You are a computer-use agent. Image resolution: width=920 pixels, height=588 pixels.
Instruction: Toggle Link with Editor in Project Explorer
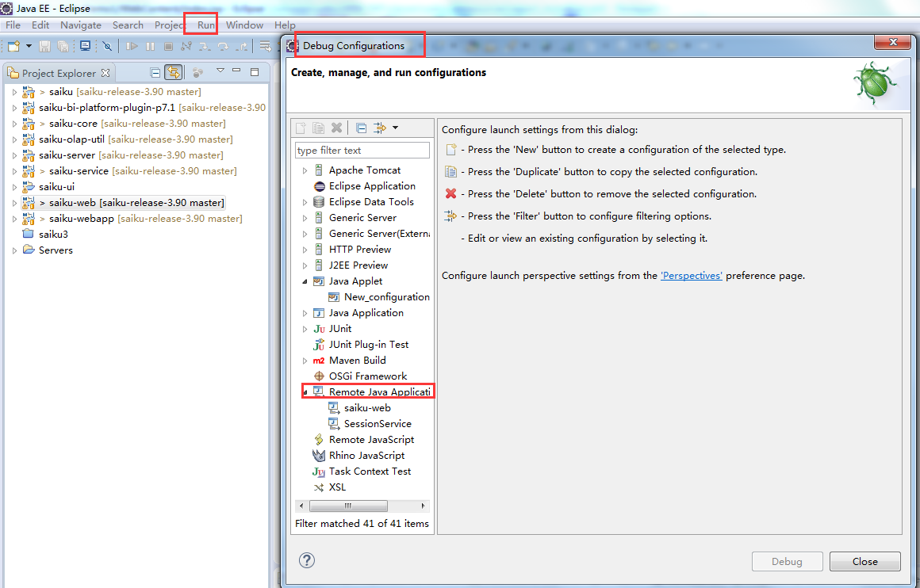174,72
